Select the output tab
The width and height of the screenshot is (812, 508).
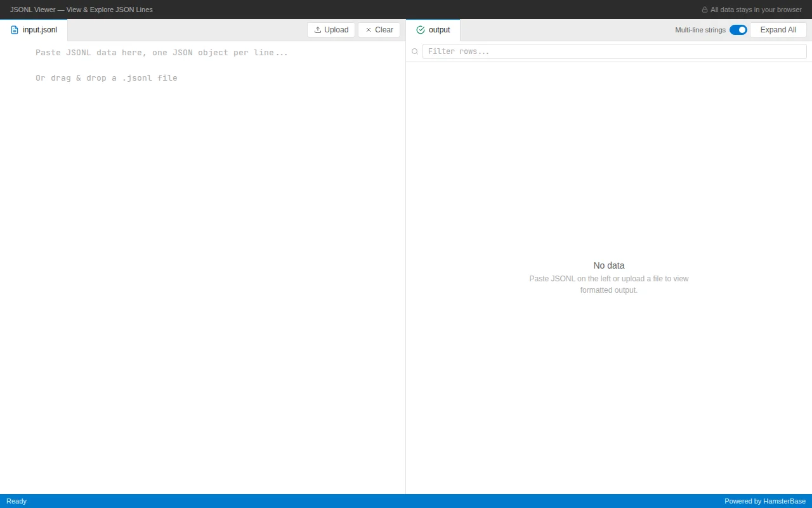(x=433, y=30)
